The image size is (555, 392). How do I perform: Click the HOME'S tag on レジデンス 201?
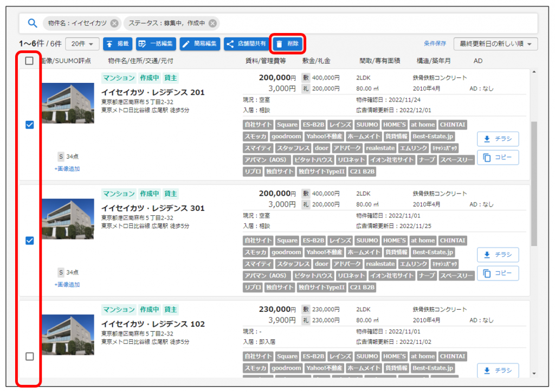click(x=395, y=125)
